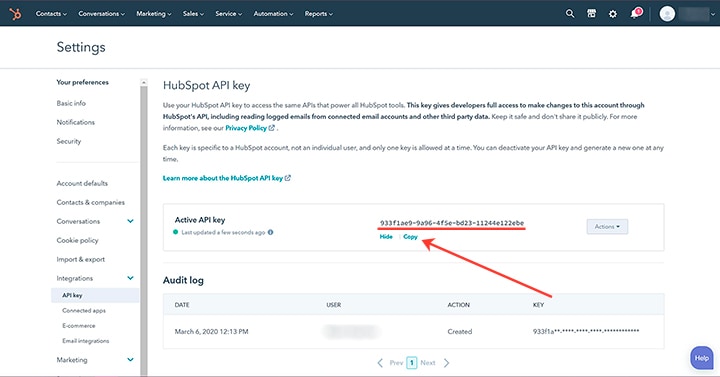Click the Help button
720x377 pixels.
[701, 358]
